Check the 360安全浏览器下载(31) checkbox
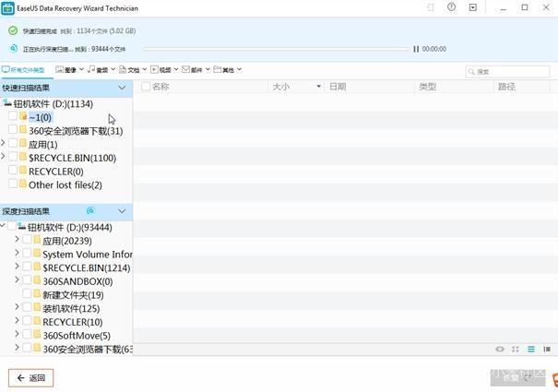The width and height of the screenshot is (558, 392). tap(13, 129)
